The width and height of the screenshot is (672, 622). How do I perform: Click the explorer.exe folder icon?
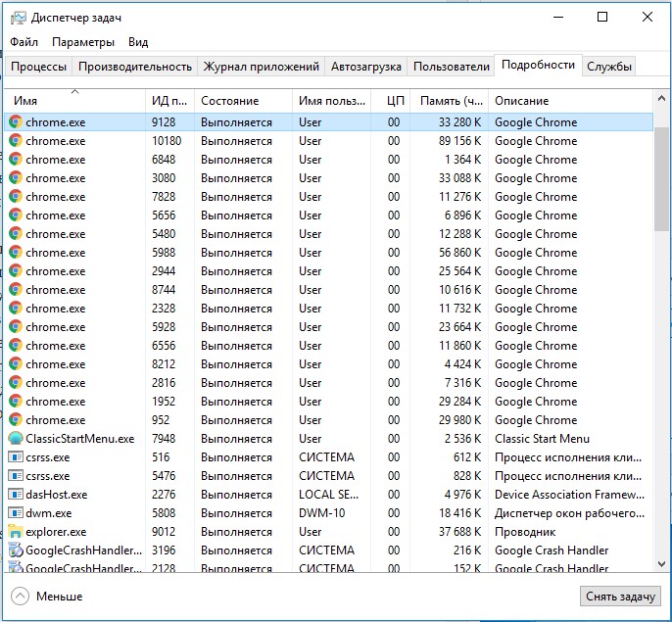point(16,532)
